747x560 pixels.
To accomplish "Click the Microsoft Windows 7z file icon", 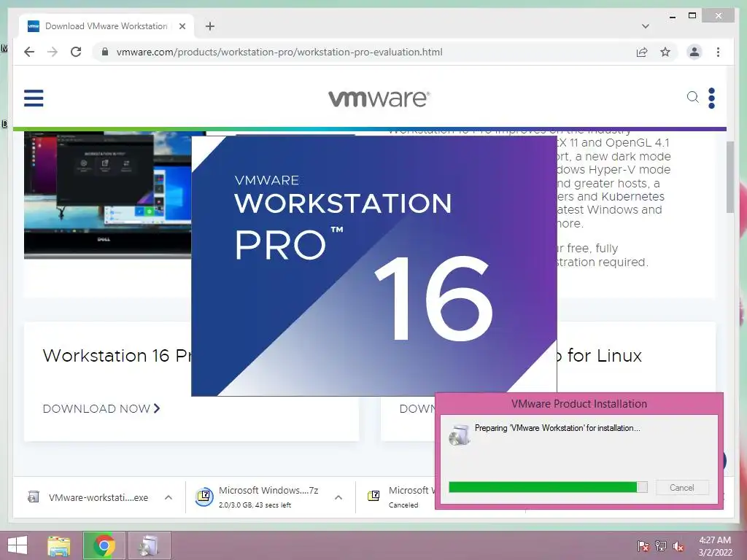I will tap(204, 497).
